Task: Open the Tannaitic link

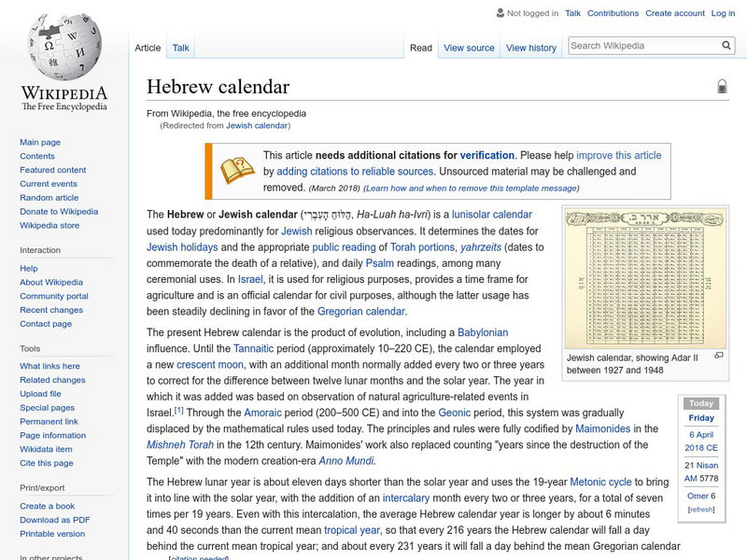Action: point(253,348)
